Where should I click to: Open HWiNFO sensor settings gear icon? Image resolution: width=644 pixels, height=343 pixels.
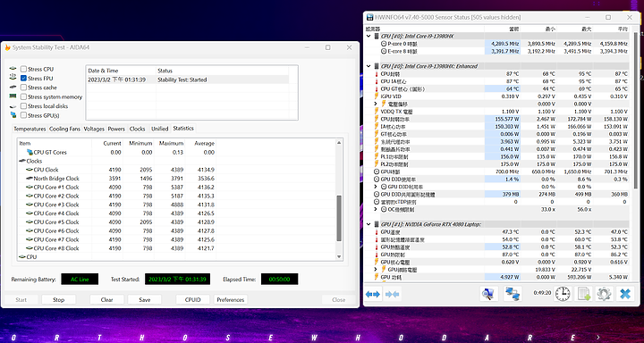point(604,293)
